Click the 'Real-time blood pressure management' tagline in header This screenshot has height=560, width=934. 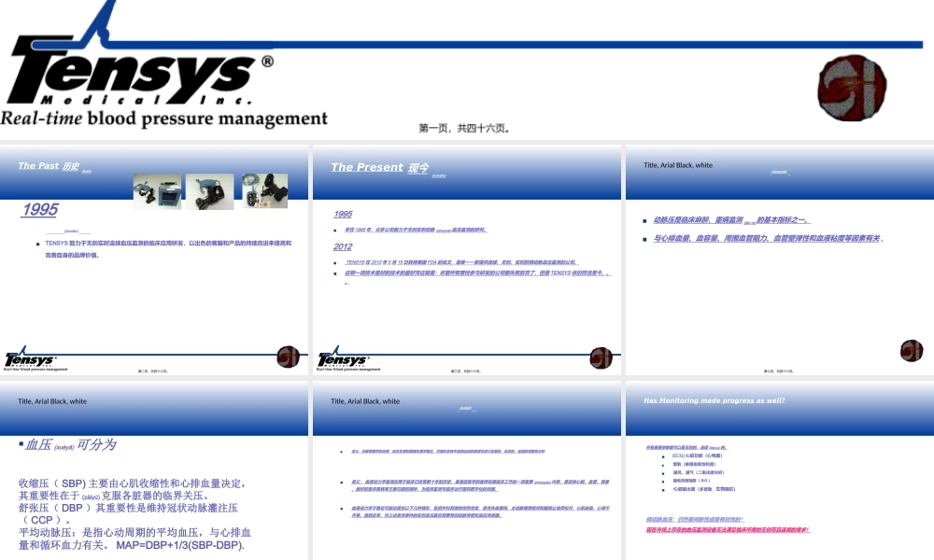pos(164,119)
